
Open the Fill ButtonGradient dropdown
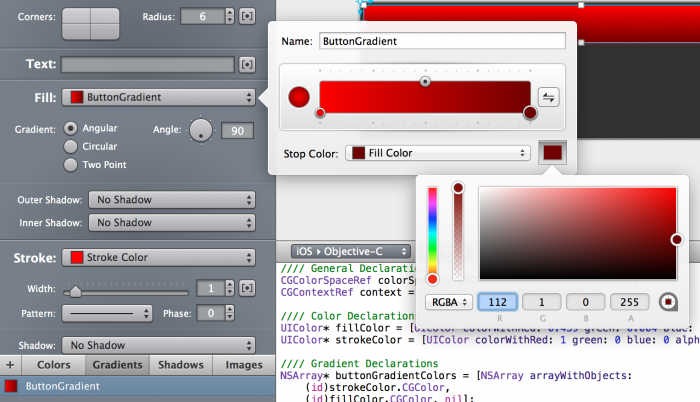(158, 97)
